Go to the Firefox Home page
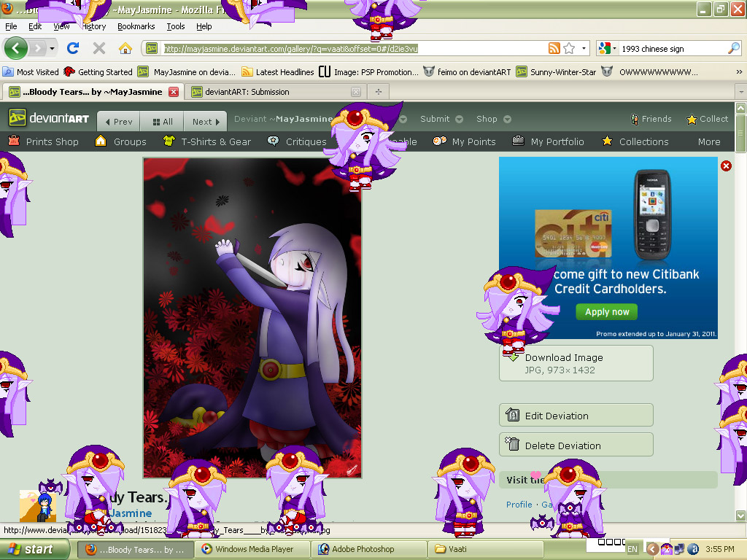This screenshot has height=560, width=747. click(125, 48)
